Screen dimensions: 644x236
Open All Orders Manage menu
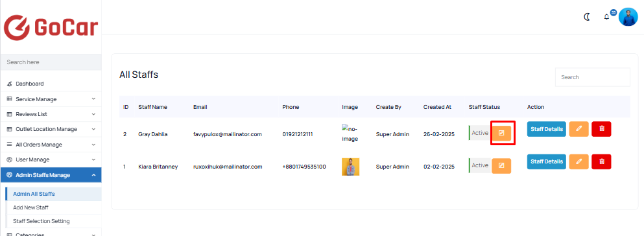click(51, 145)
